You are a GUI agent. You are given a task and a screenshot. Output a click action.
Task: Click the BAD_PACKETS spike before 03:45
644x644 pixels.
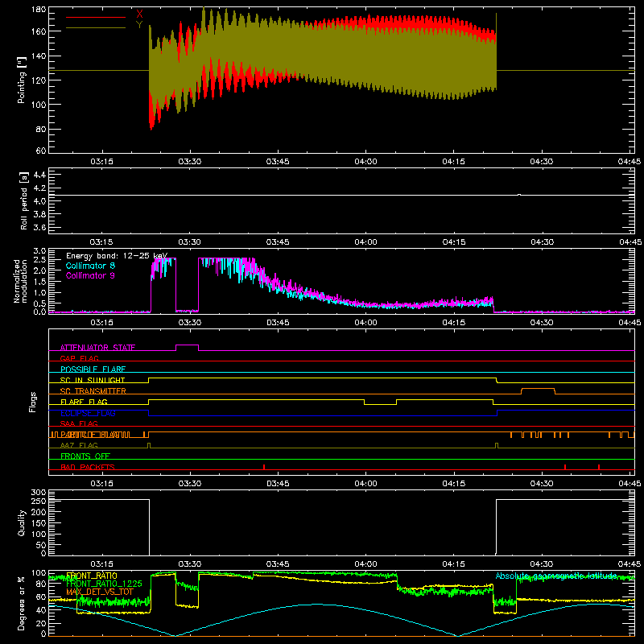point(264,467)
